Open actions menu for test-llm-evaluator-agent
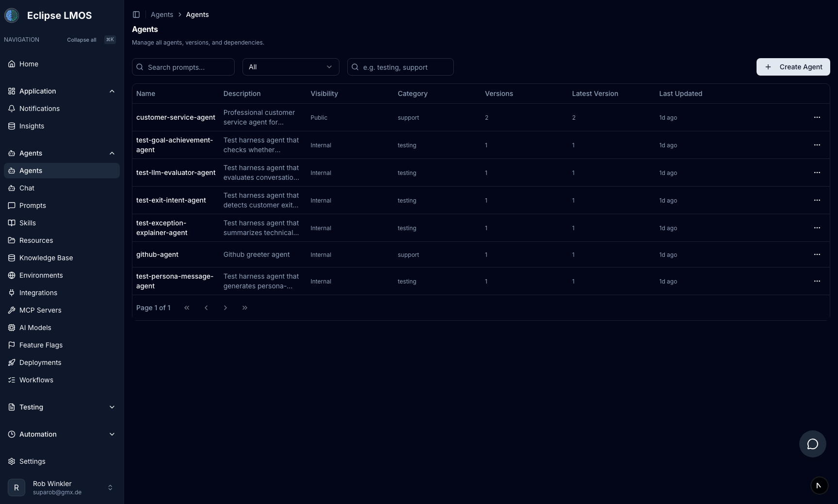This screenshot has width=838, height=504. click(x=817, y=173)
